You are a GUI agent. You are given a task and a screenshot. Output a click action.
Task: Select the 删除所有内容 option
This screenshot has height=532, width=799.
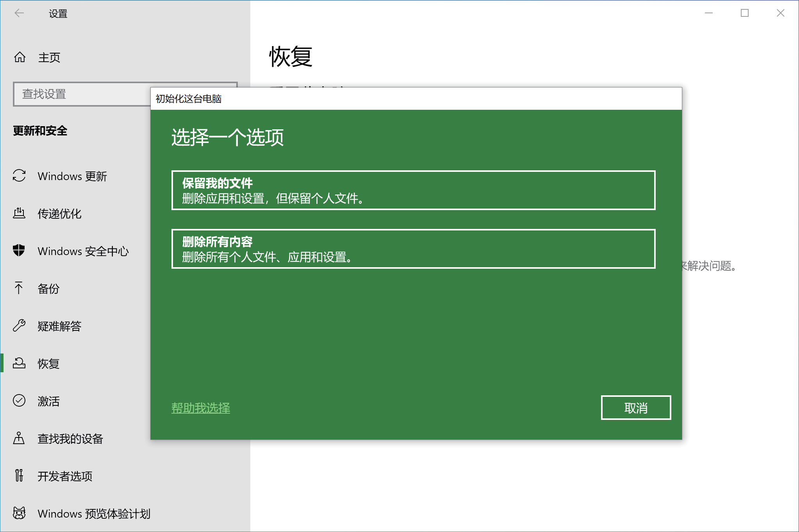tap(413, 249)
